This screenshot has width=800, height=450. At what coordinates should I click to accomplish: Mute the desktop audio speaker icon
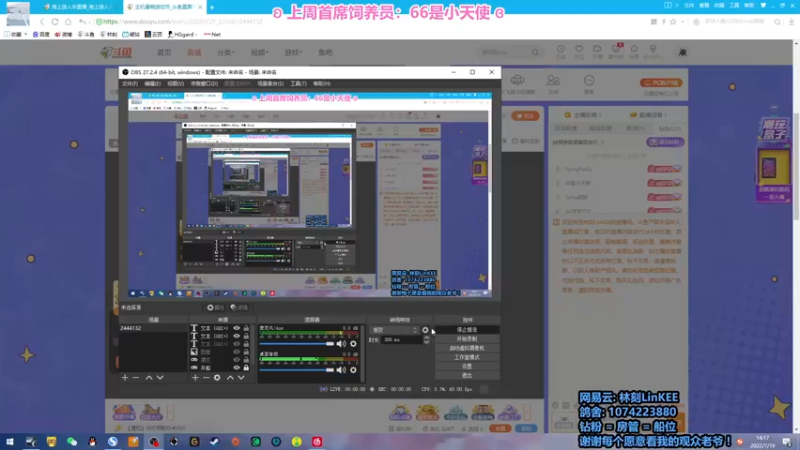(x=341, y=370)
